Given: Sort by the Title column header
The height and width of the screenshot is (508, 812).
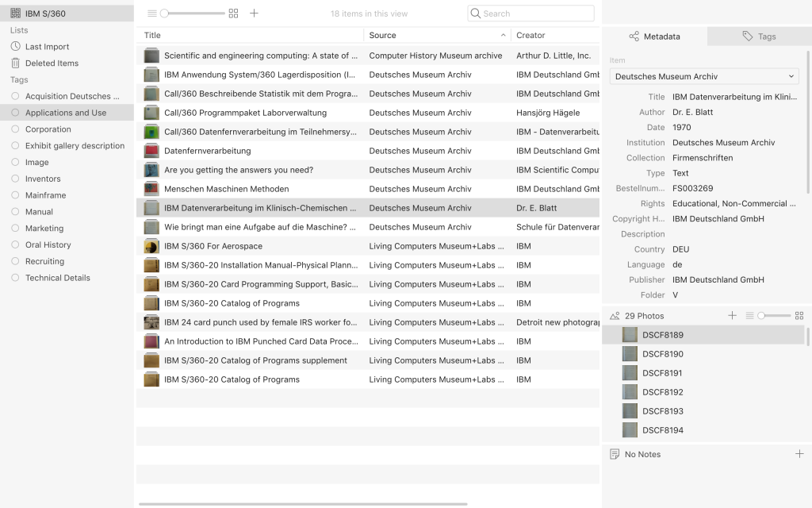Looking at the screenshot, I should [250, 35].
